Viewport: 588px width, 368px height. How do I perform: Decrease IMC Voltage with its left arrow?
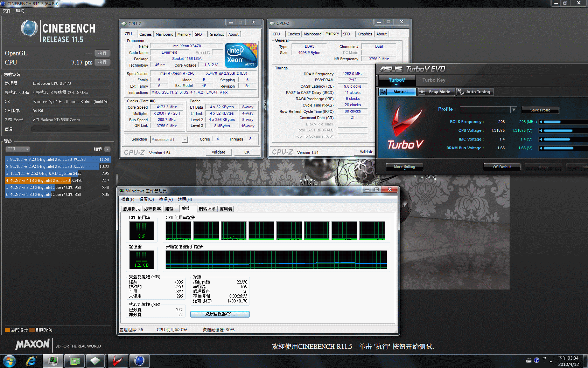[541, 139]
